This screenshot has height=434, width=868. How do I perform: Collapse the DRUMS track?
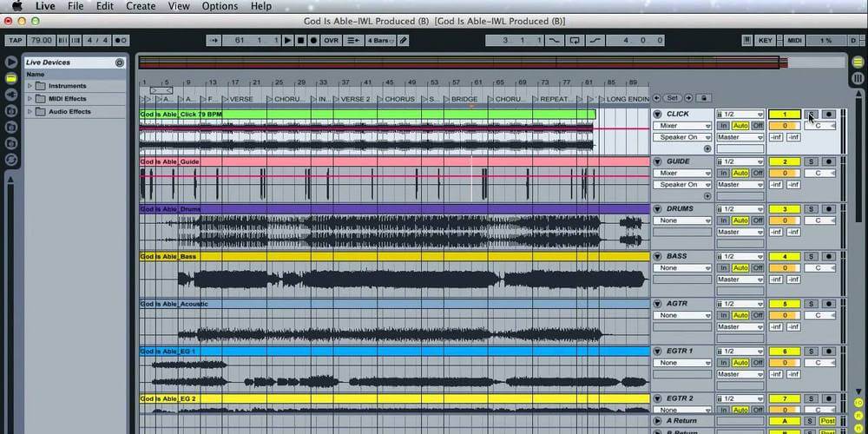click(x=657, y=209)
